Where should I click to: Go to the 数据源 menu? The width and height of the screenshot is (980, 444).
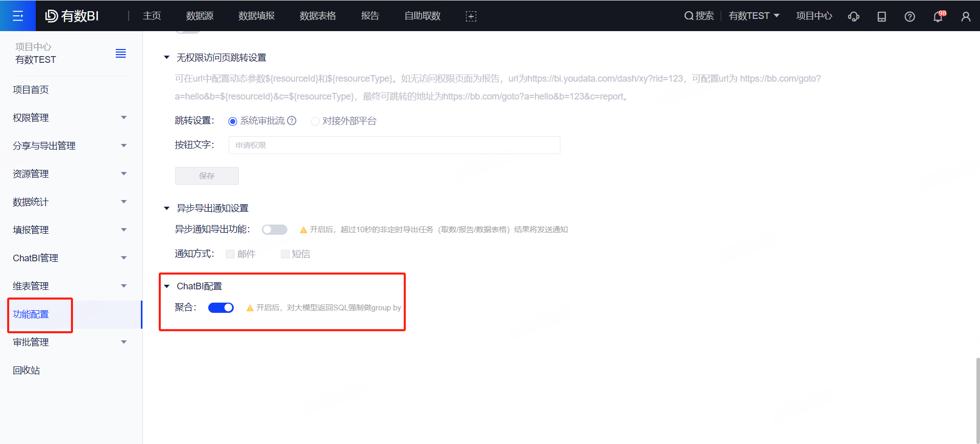pos(200,16)
